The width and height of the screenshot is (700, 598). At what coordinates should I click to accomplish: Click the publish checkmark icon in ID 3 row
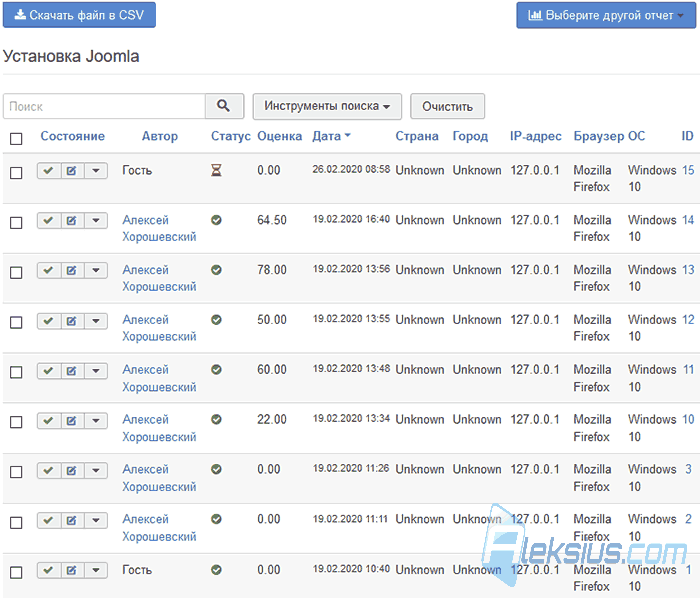[x=49, y=470]
